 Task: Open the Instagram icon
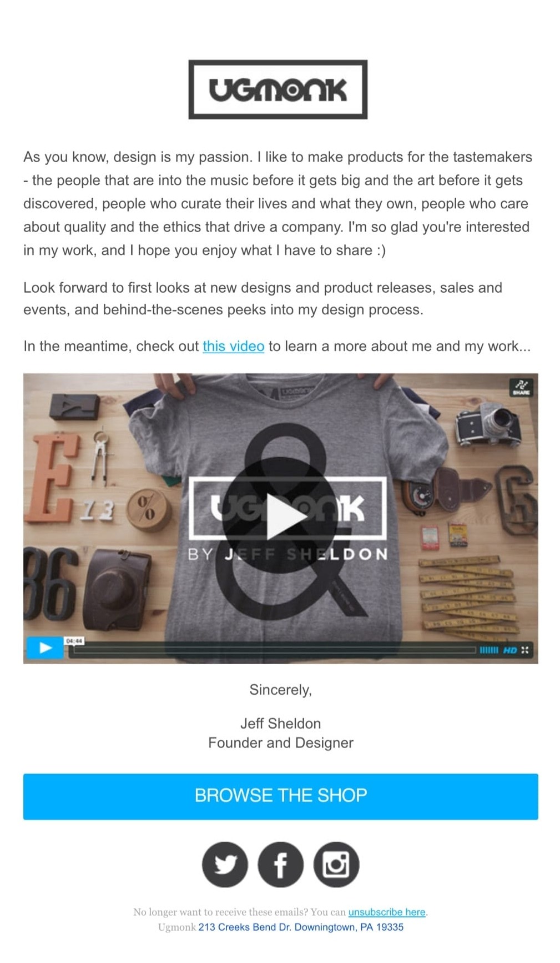coord(336,864)
